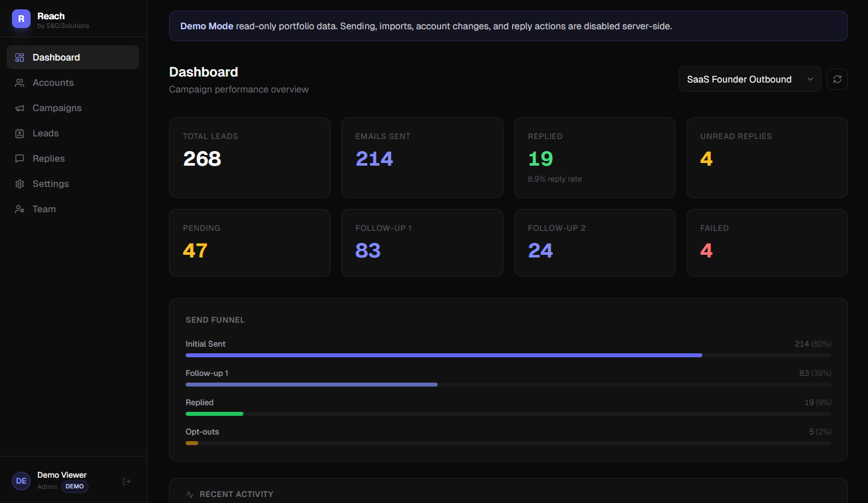Viewport: 868px width, 503px height.
Task: Click the 'Recent Activity' heading
Action: pyautogui.click(x=236, y=494)
